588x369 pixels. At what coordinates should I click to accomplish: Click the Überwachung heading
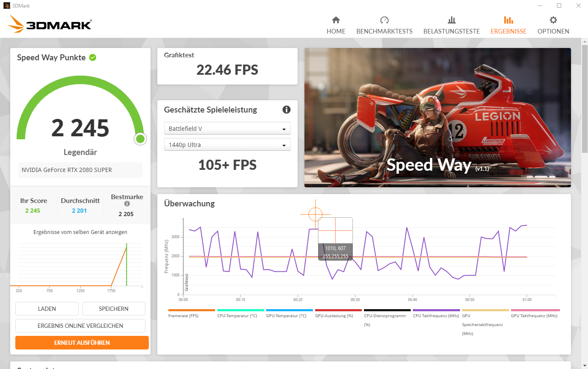(189, 203)
